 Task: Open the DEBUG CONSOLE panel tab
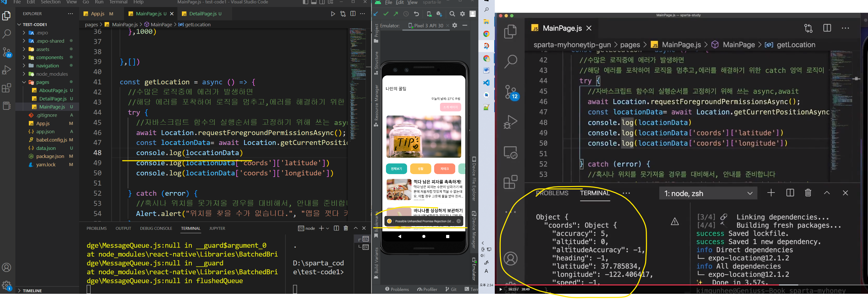click(x=156, y=228)
